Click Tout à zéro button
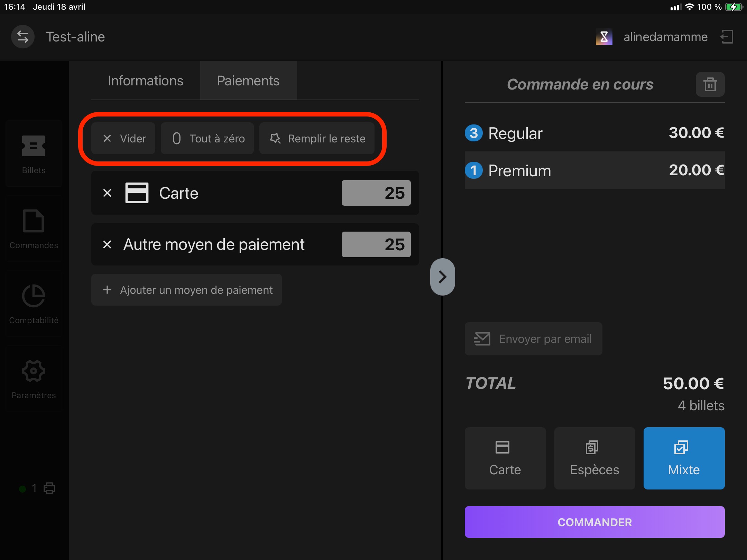Viewport: 747px width, 560px height. [207, 138]
